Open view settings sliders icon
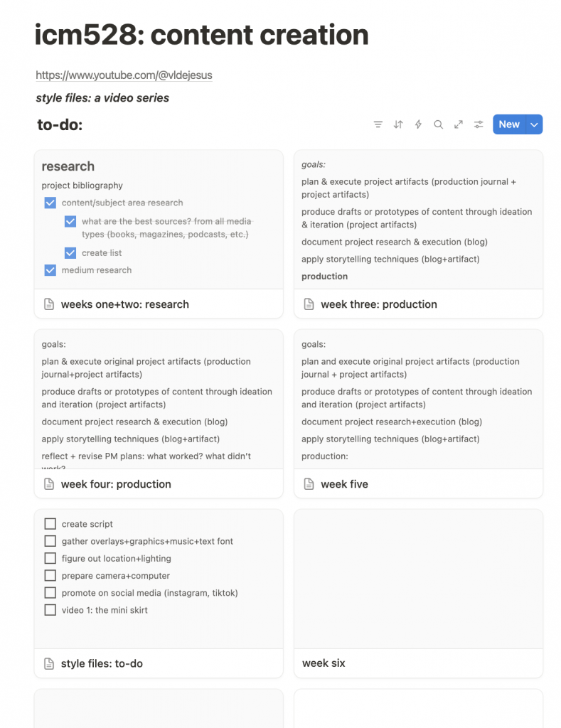 [x=479, y=124]
